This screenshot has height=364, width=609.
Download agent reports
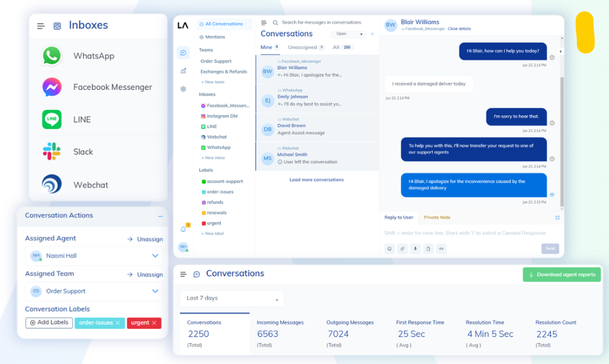(x=561, y=273)
